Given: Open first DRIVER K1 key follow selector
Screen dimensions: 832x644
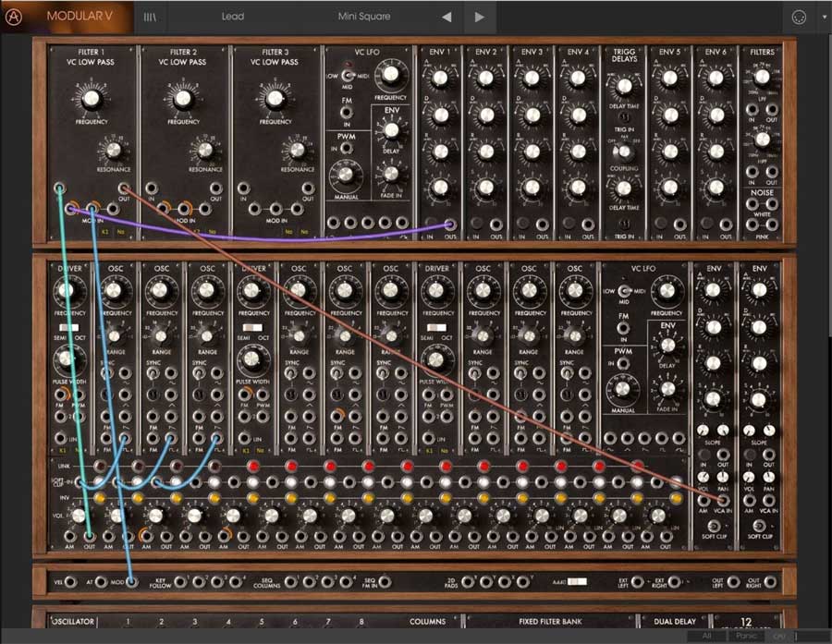Looking at the screenshot, I should click(63, 451).
